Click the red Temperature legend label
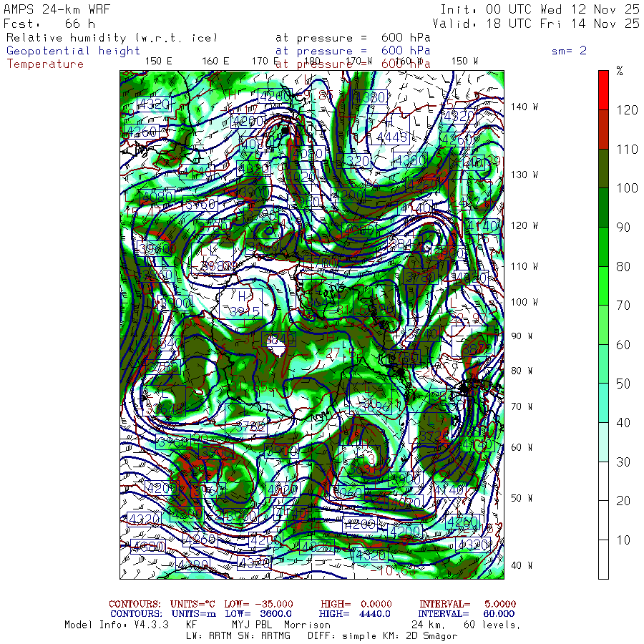 click(x=45, y=64)
